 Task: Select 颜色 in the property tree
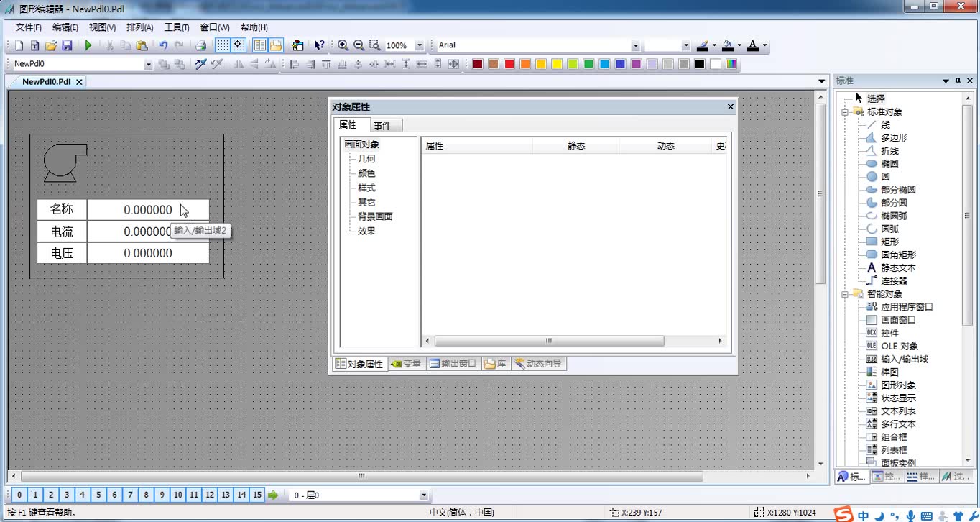366,173
